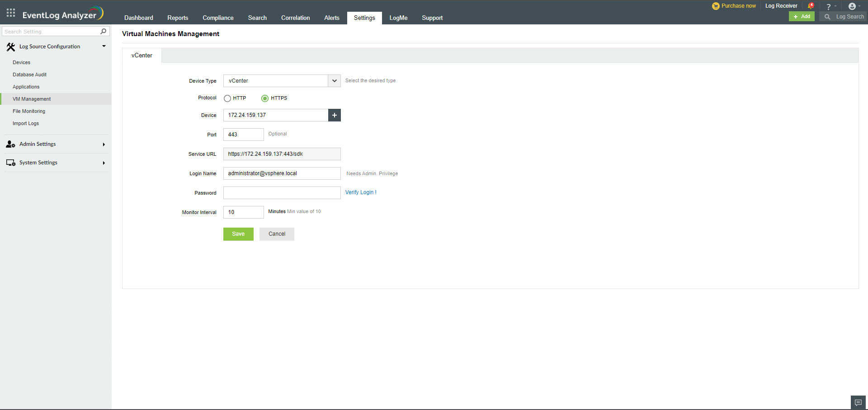Select the HTTP protocol option
Image resolution: width=868 pixels, height=410 pixels.
pos(227,98)
